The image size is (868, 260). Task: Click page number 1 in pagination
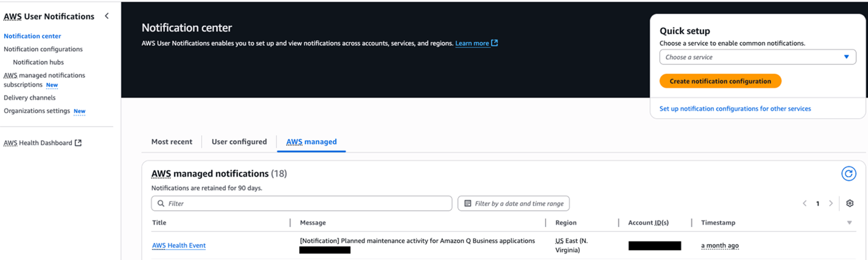tap(817, 203)
